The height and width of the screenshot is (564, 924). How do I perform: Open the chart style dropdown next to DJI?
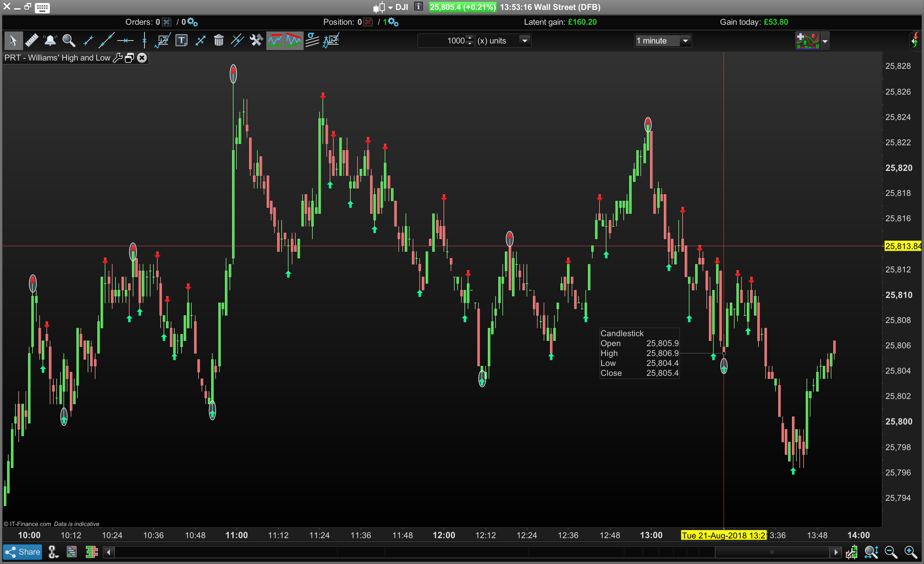click(390, 7)
